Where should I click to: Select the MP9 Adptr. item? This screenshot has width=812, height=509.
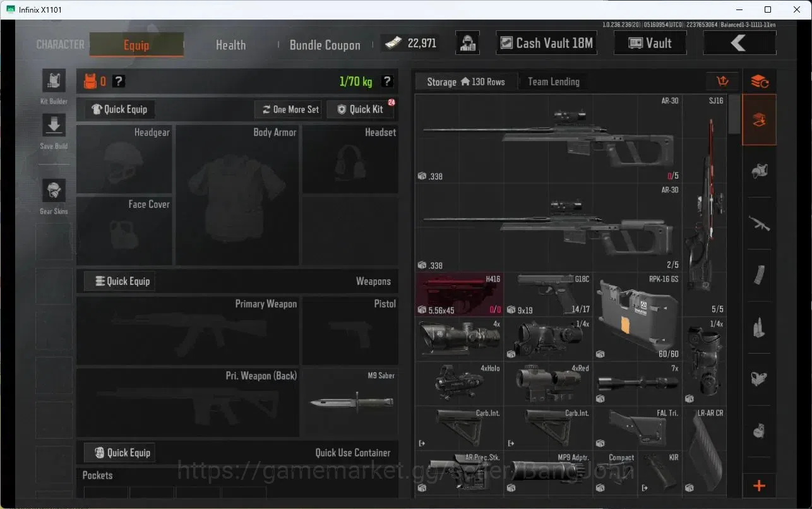pos(548,472)
